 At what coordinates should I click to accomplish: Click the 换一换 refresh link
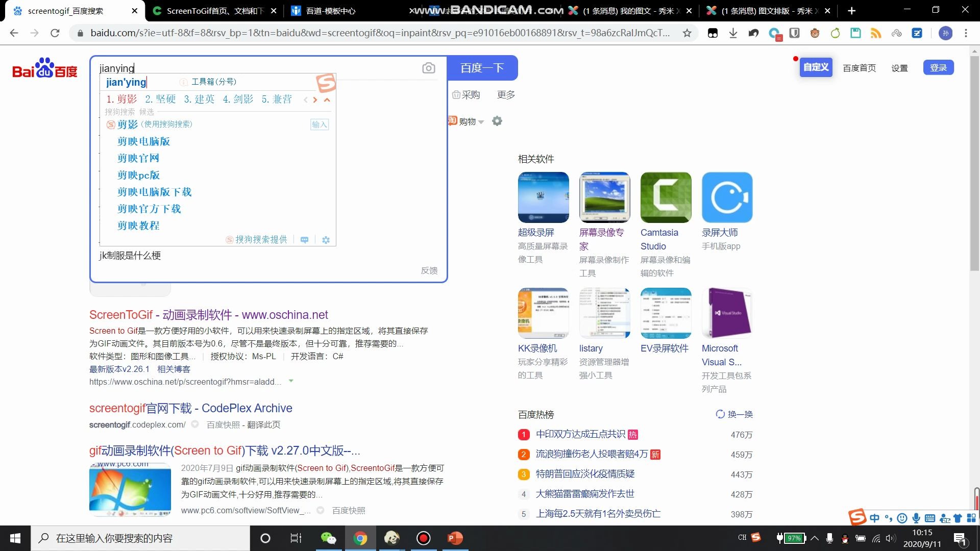tap(734, 414)
